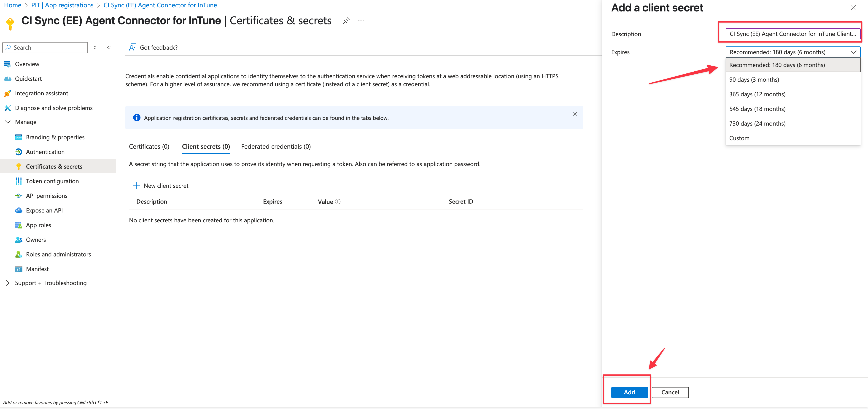
Task: Choose 730 days (24 months) expiry
Action: [x=793, y=124]
